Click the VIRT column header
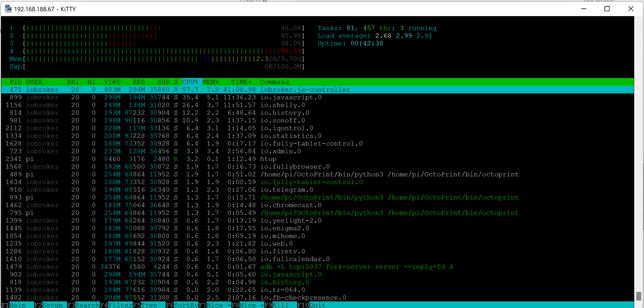 (112, 82)
